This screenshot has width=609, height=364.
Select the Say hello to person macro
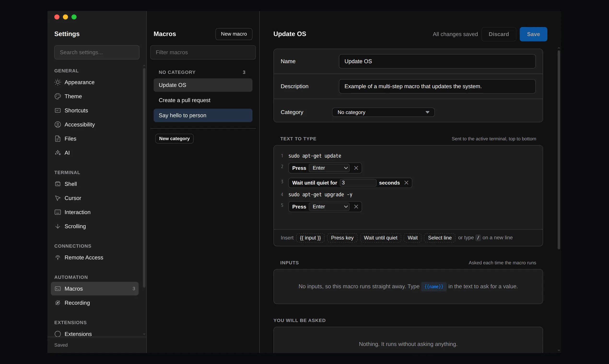[x=203, y=115]
